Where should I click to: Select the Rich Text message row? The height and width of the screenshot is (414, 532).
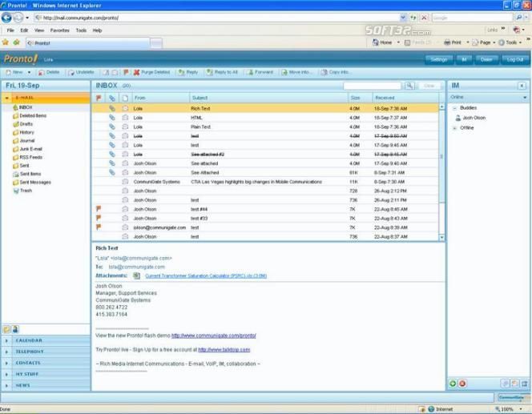click(x=265, y=108)
